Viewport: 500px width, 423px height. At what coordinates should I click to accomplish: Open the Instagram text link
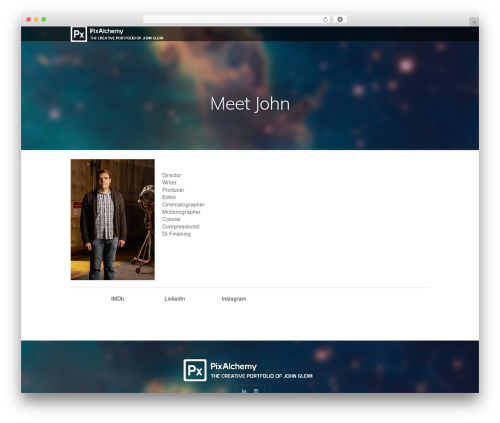(234, 299)
